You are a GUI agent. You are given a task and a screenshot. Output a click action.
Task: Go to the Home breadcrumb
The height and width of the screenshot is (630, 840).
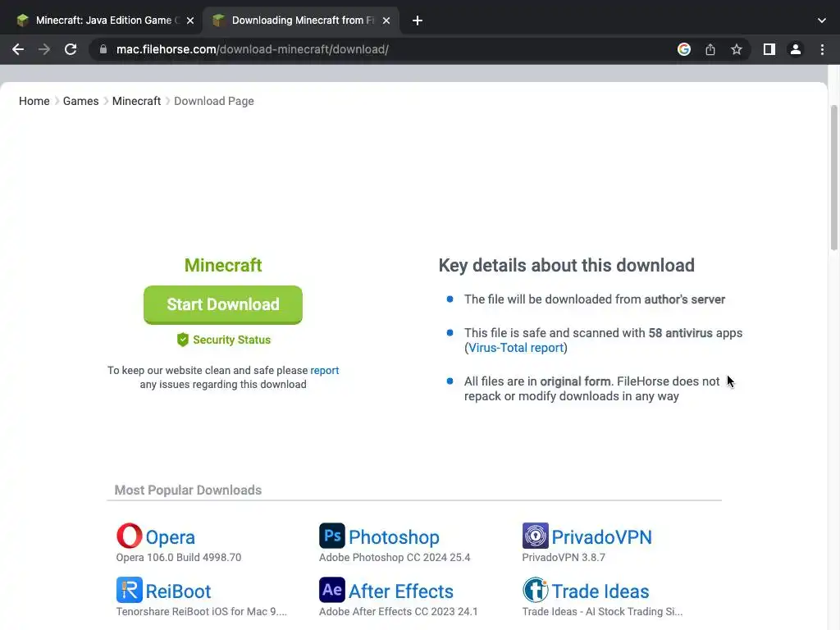coord(34,101)
